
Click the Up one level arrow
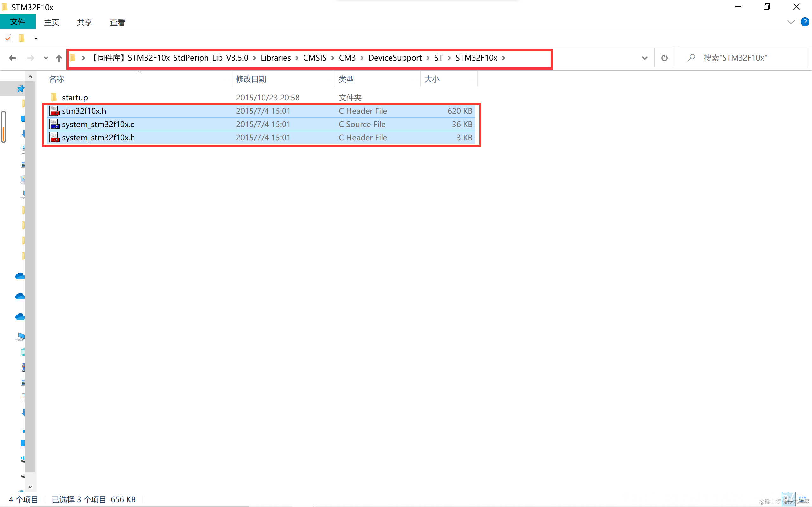click(59, 58)
